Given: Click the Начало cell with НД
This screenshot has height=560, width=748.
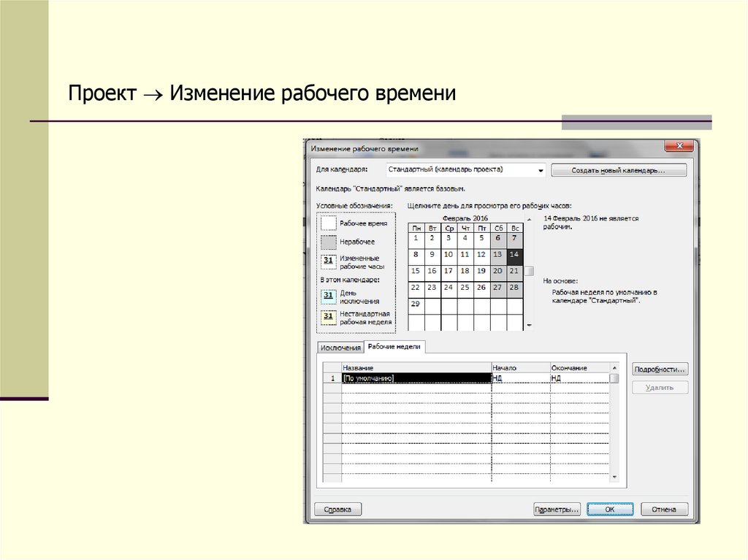Looking at the screenshot, I should [521, 378].
